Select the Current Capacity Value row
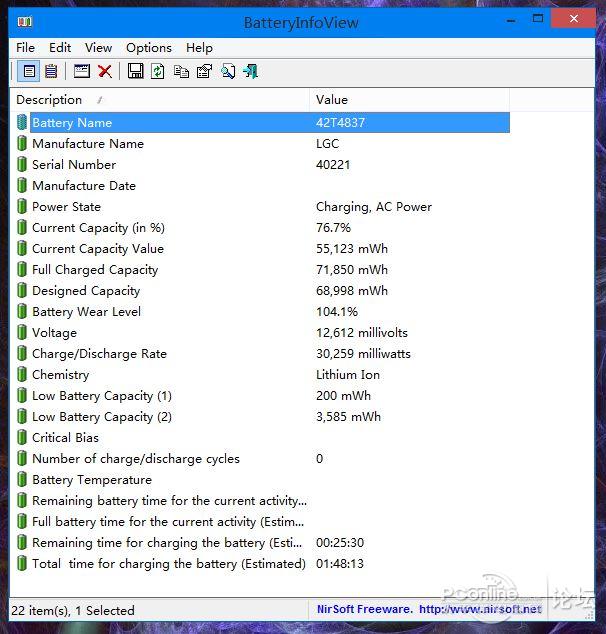The height and width of the screenshot is (634, 606). (x=263, y=249)
